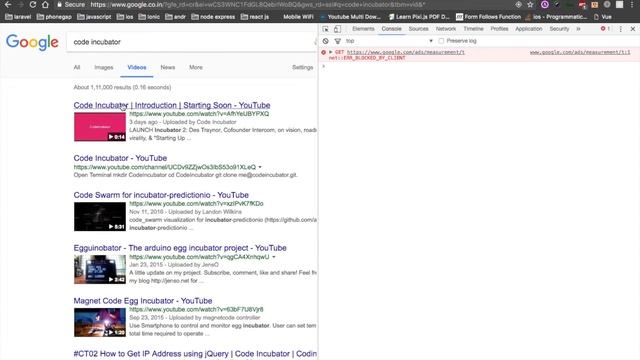Open the console filter funnel icon
Screen dimensions: 640x360
point(338,41)
